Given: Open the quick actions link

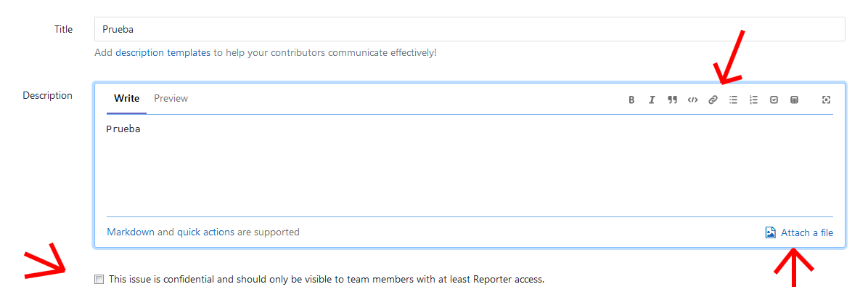Looking at the screenshot, I should tap(205, 232).
